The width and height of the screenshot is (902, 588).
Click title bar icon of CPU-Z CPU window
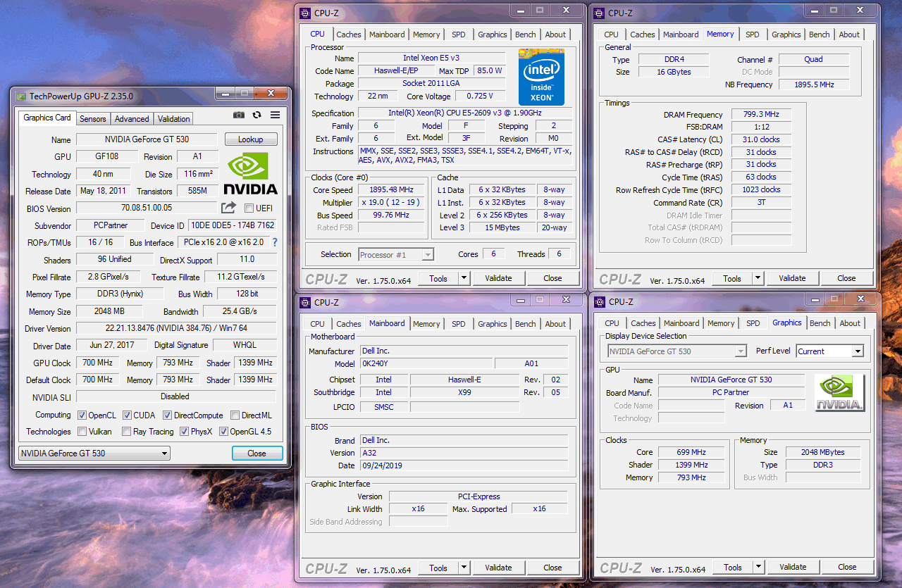(x=305, y=13)
